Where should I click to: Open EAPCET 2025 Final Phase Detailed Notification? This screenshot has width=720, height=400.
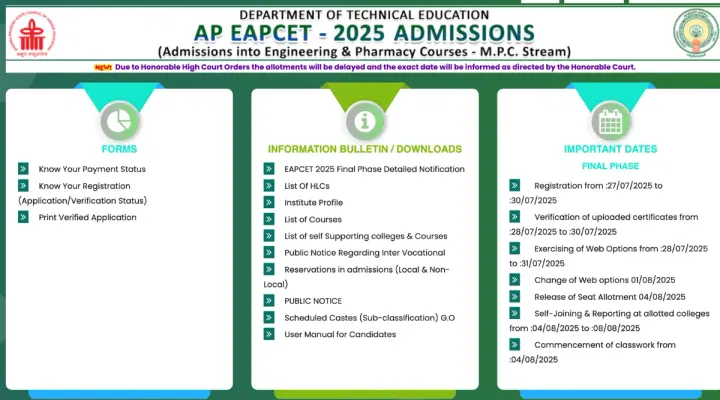pos(374,169)
